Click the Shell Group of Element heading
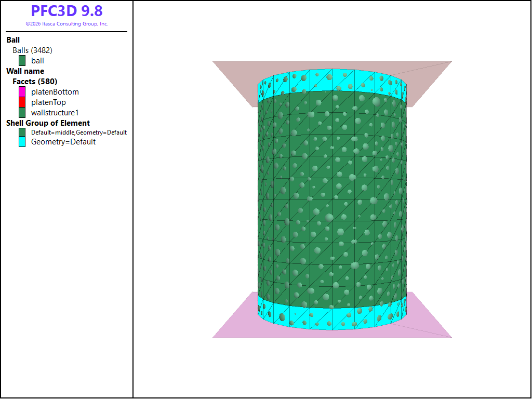This screenshot has height=399, width=532. click(x=48, y=123)
